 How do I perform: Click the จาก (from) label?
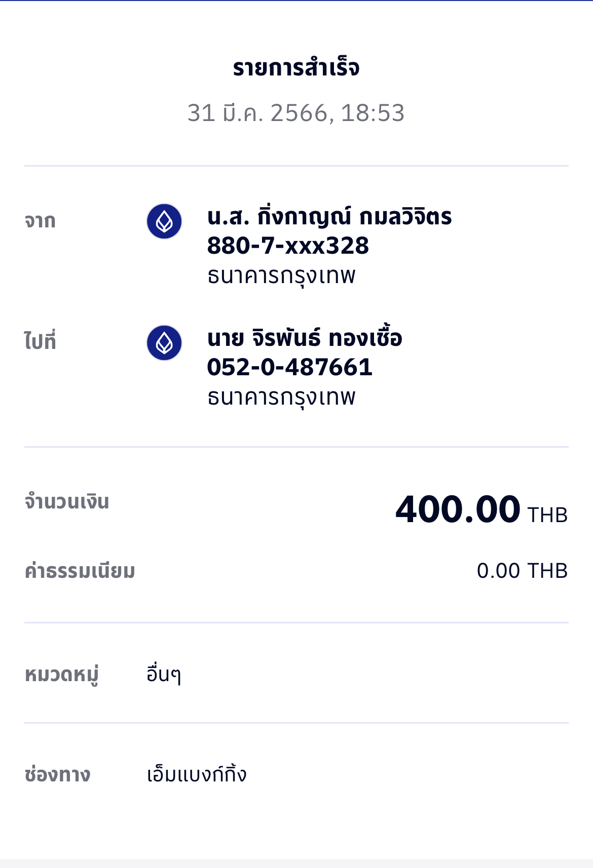[40, 221]
